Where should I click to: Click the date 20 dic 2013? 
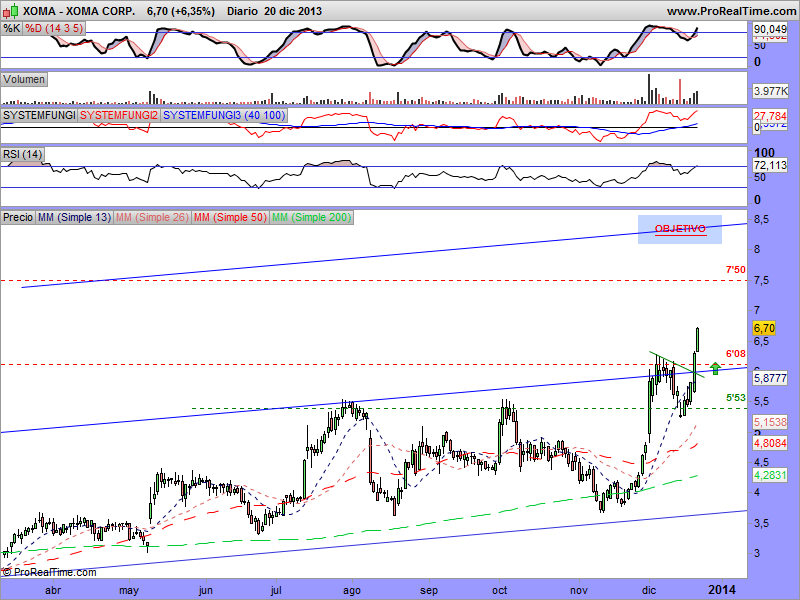point(293,11)
